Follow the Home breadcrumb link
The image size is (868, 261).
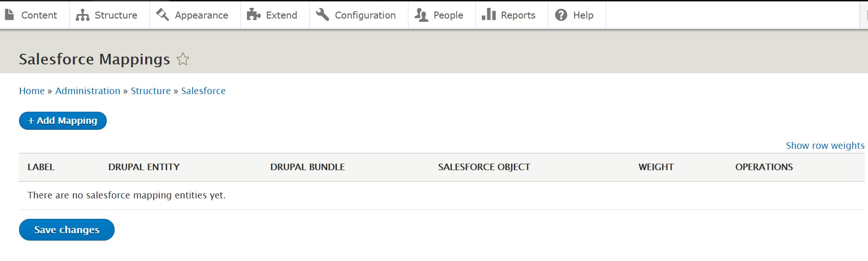pos(32,91)
